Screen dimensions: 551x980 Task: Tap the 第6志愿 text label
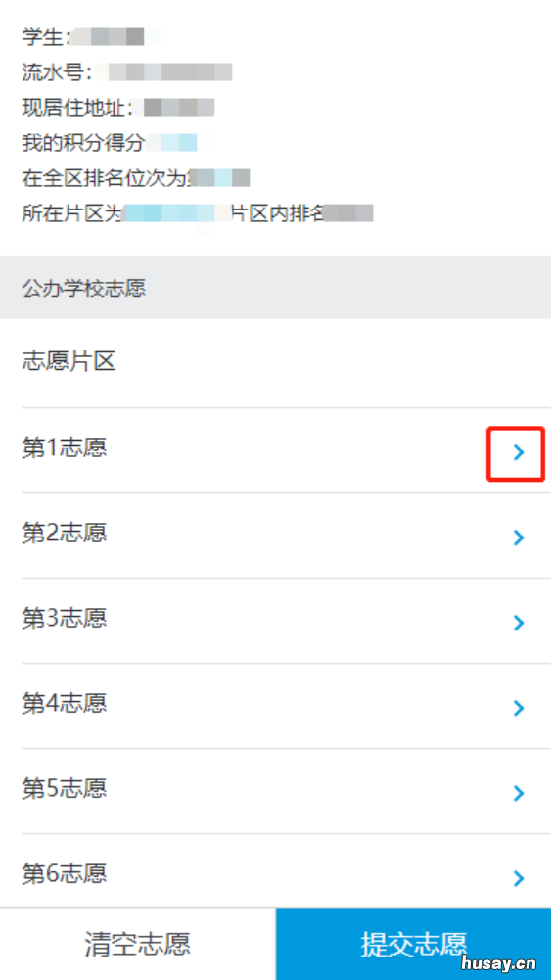[x=65, y=873]
